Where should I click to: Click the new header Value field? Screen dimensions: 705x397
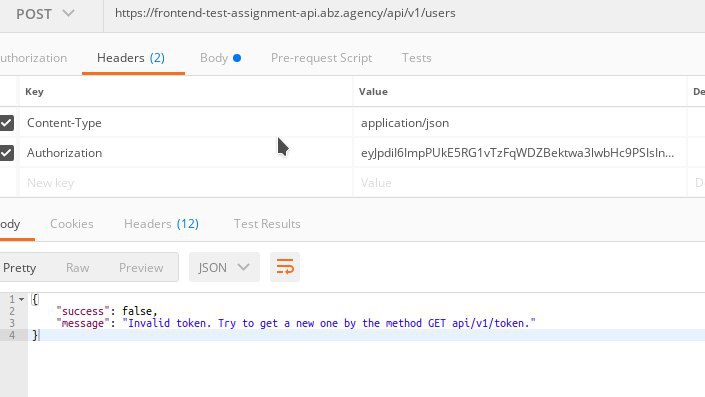coord(520,183)
